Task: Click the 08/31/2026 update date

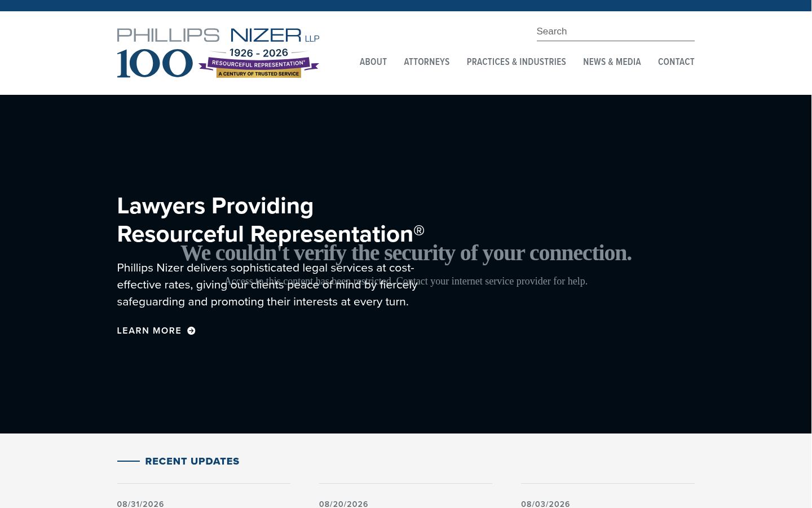Action: point(140,504)
